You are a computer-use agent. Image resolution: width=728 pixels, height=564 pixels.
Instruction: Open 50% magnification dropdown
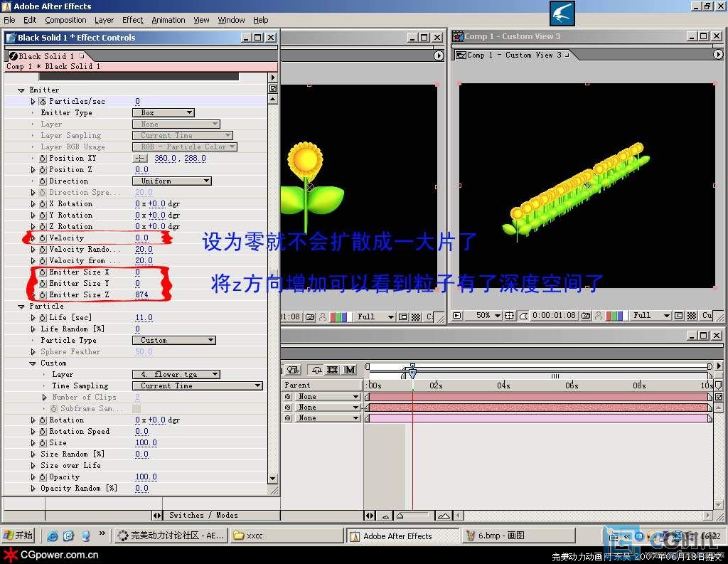point(483,316)
